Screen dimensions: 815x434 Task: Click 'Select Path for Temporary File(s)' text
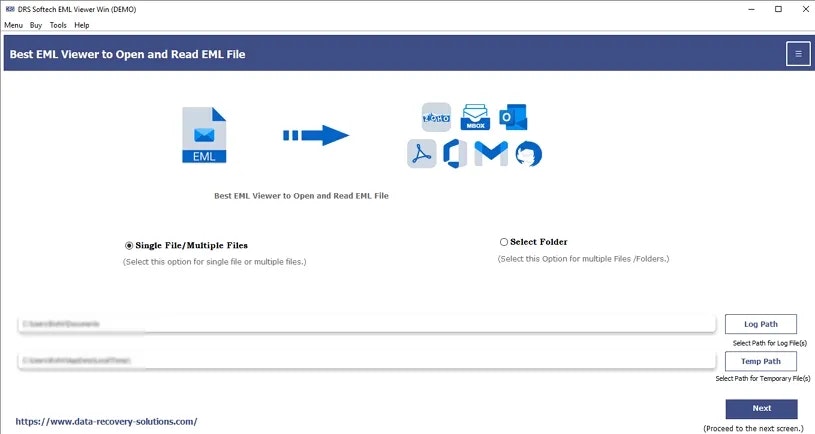pos(763,378)
